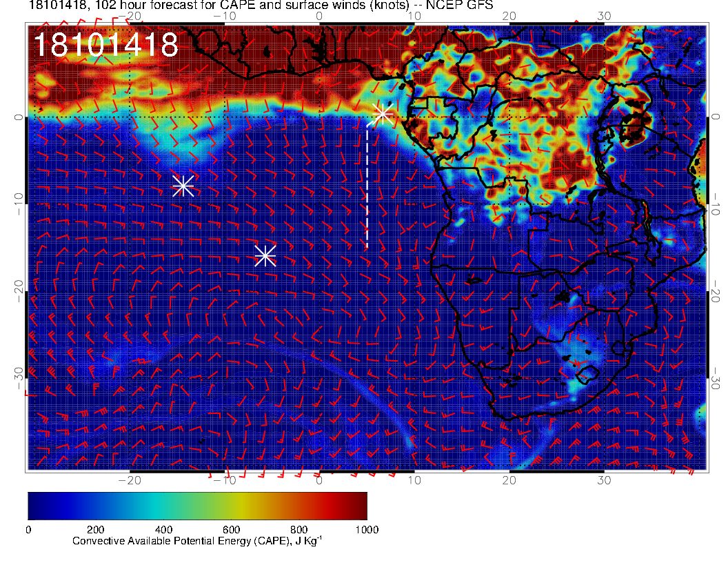Click the '30' longitude label on the top axis
Viewport: 728px width, 563px height.
point(604,17)
